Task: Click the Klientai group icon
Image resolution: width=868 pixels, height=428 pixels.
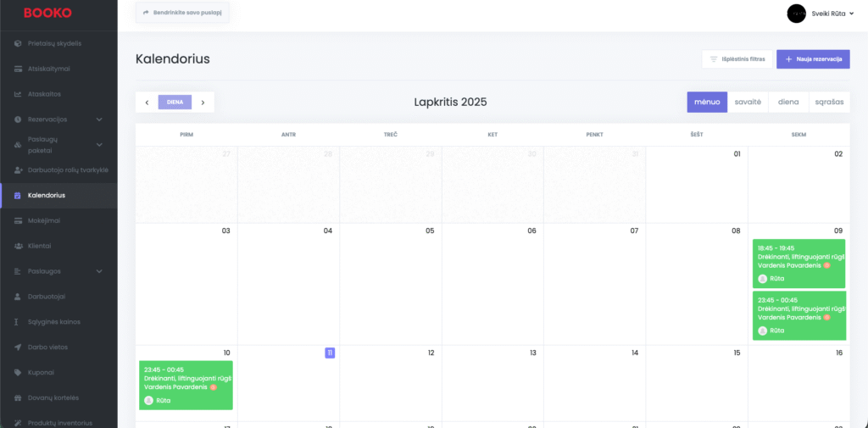Action: (x=18, y=246)
